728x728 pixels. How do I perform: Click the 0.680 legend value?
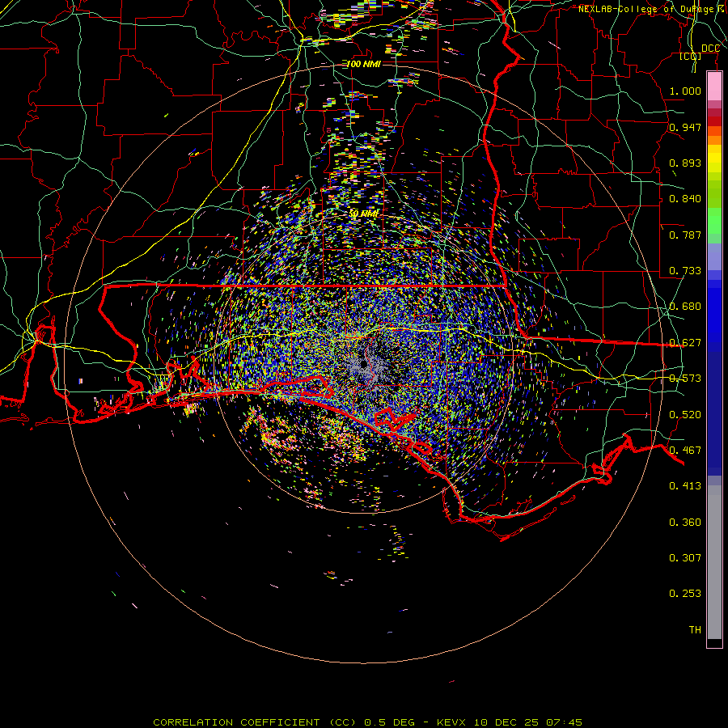tap(685, 307)
